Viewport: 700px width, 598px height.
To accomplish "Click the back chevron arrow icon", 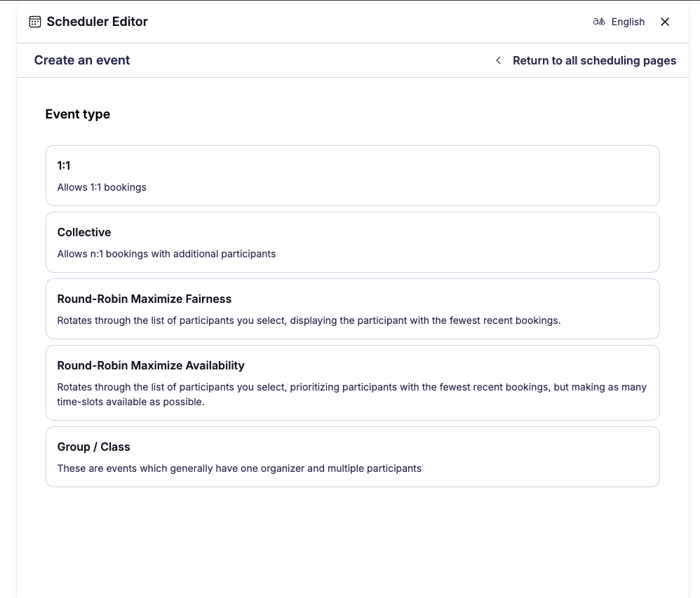I will click(x=498, y=60).
